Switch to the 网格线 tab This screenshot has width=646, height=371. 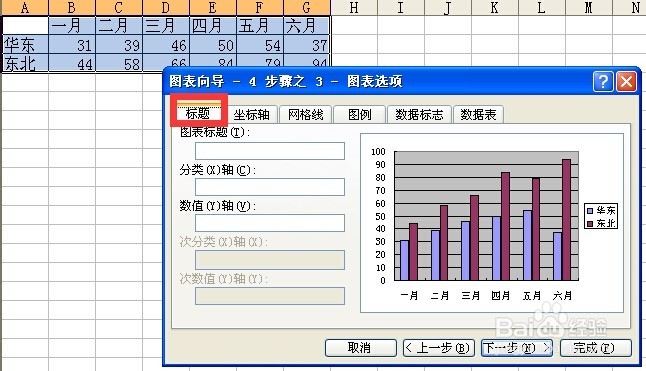click(305, 114)
